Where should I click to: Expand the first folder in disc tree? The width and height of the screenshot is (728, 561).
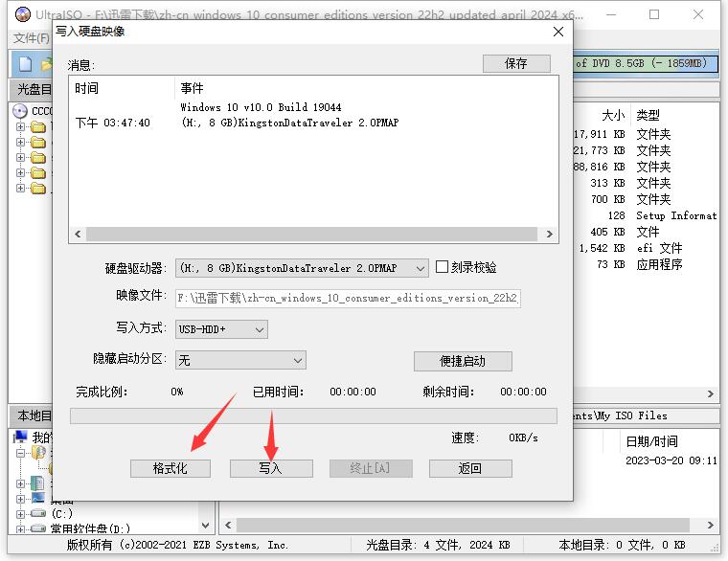pos(20,126)
